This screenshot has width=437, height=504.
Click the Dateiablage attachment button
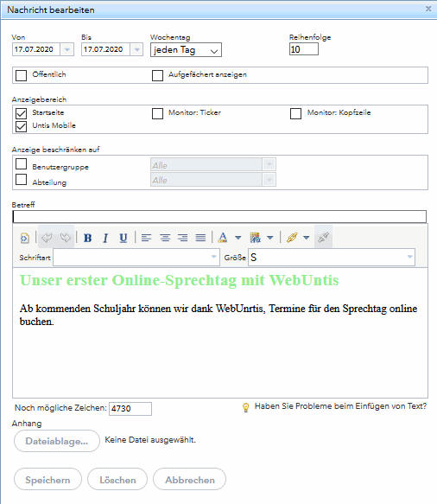(x=57, y=441)
